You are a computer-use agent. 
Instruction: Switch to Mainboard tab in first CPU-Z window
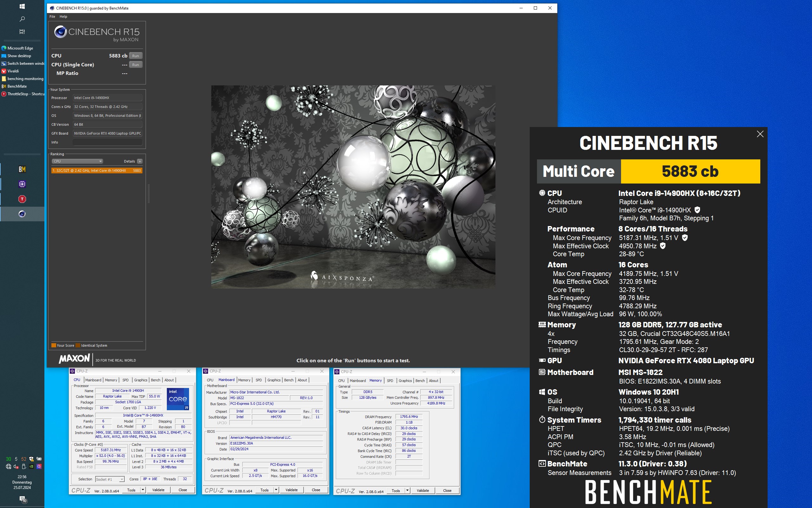(x=93, y=380)
